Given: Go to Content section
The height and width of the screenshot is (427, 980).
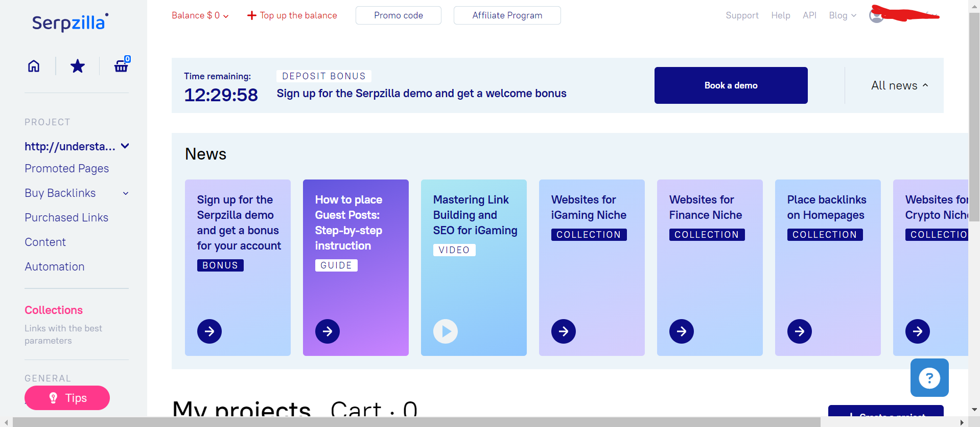Looking at the screenshot, I should [45, 242].
